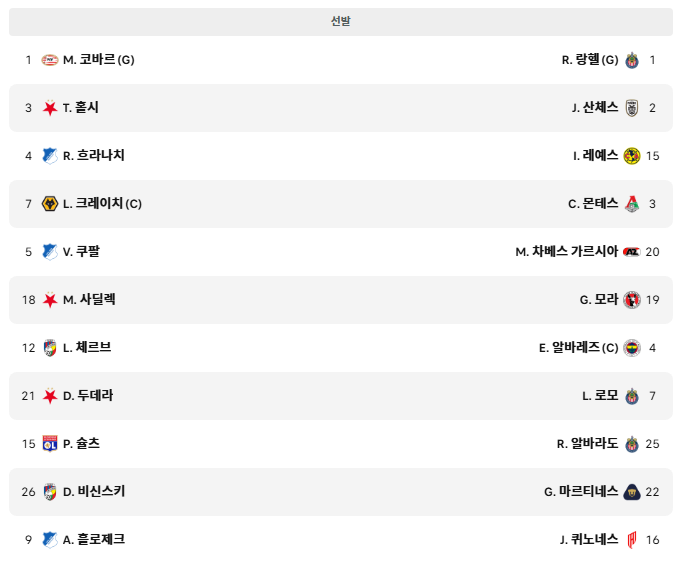Viewport: 682px width, 573px height.
Task: Click the PSV club badge beside M. 코바르
Action: click(x=50, y=60)
